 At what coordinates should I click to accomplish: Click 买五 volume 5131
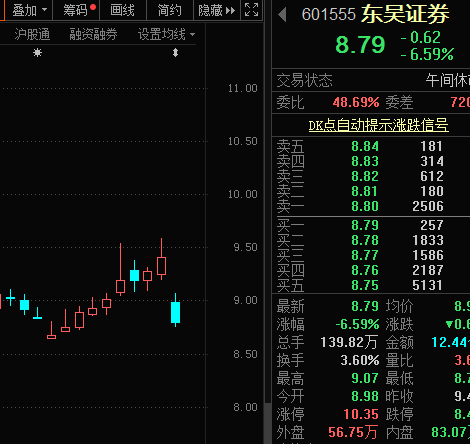pos(428,285)
